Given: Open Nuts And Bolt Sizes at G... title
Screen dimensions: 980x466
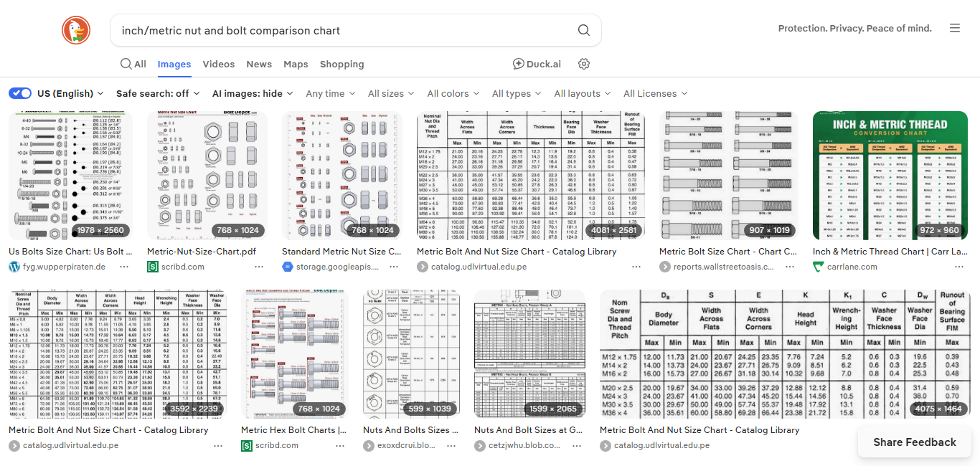Looking at the screenshot, I should click(x=528, y=430).
